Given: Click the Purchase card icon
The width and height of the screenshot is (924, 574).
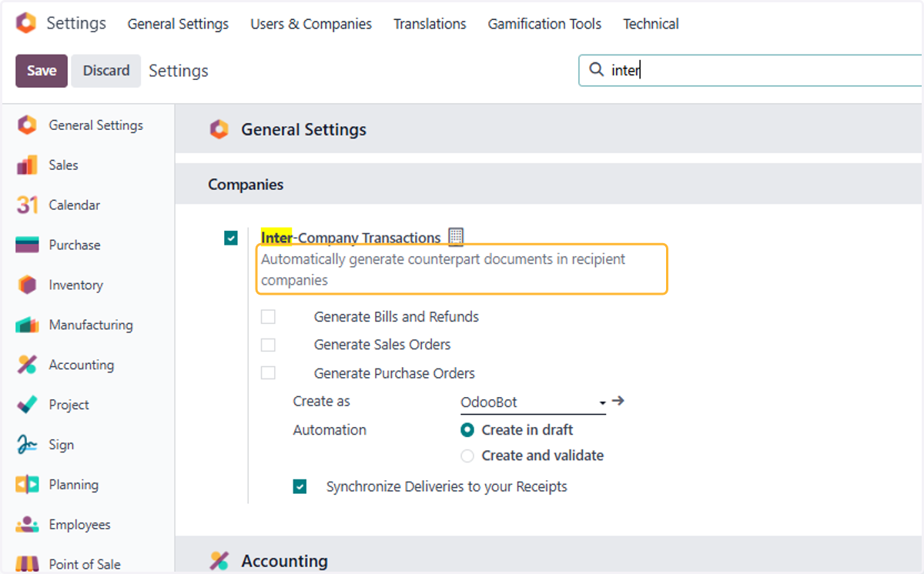Looking at the screenshot, I should coord(27,245).
